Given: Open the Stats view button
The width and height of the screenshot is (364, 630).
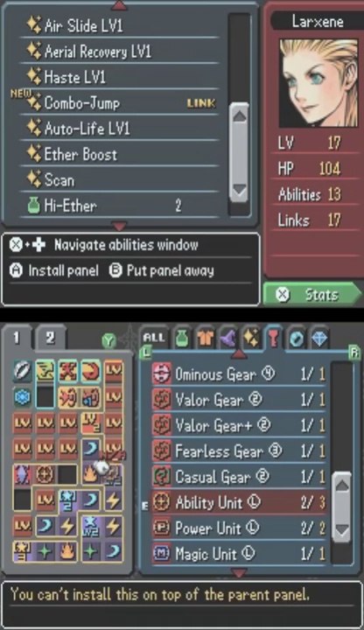Looking at the screenshot, I should pyautogui.click(x=312, y=294).
